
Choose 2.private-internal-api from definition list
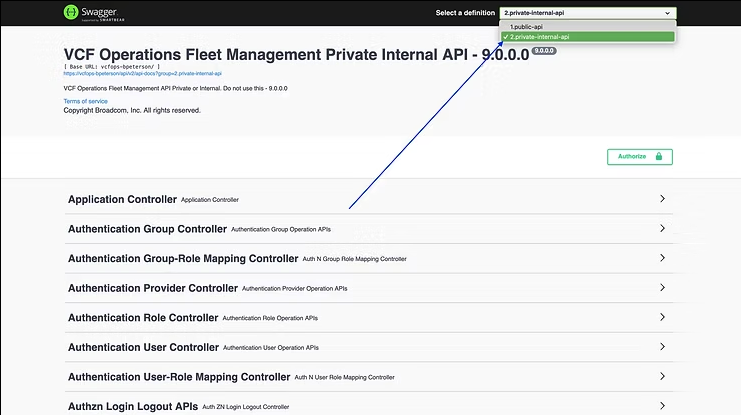pos(540,37)
